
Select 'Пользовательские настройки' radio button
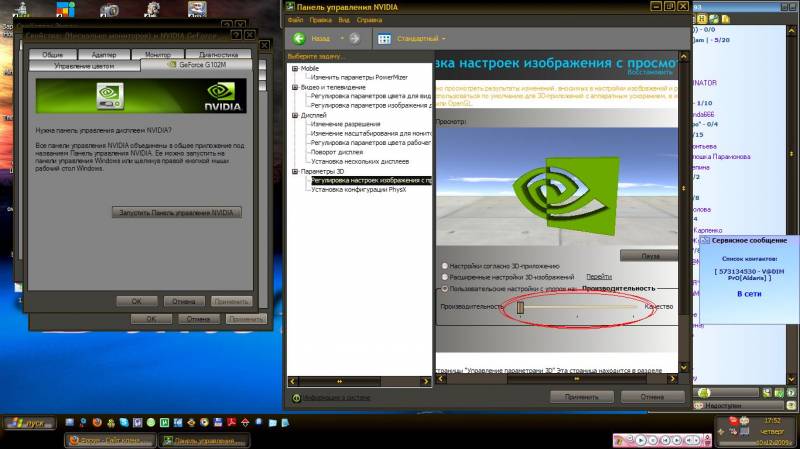(444, 288)
